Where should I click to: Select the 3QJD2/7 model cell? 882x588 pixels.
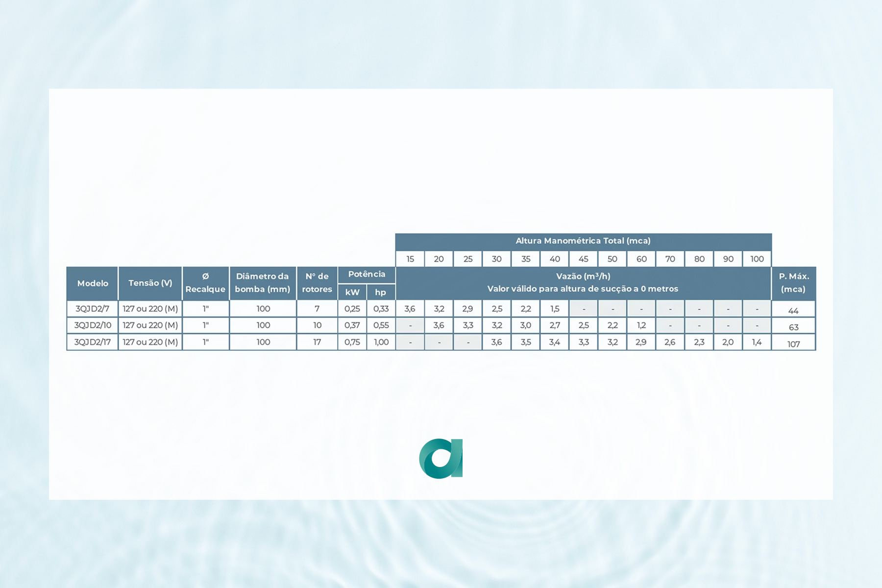point(93,309)
